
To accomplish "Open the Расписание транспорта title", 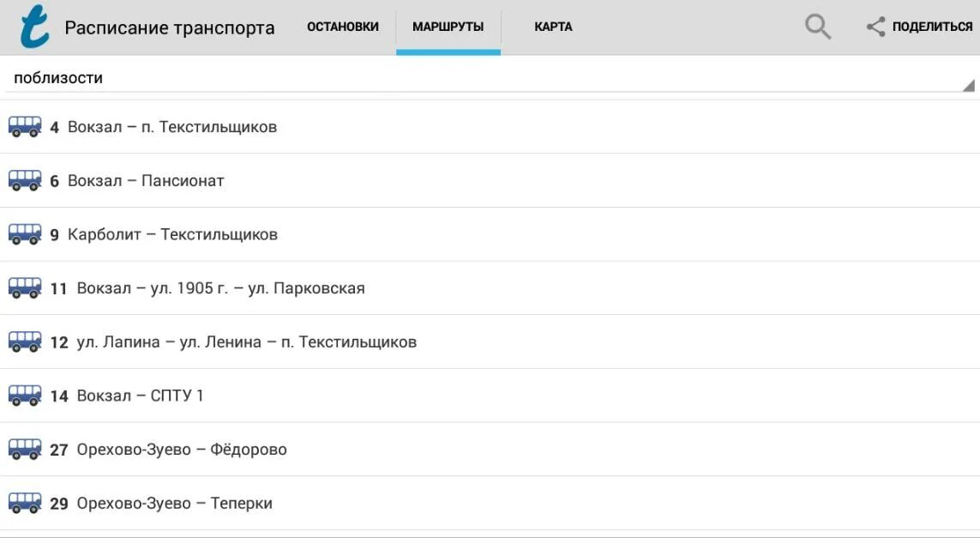I will (170, 28).
